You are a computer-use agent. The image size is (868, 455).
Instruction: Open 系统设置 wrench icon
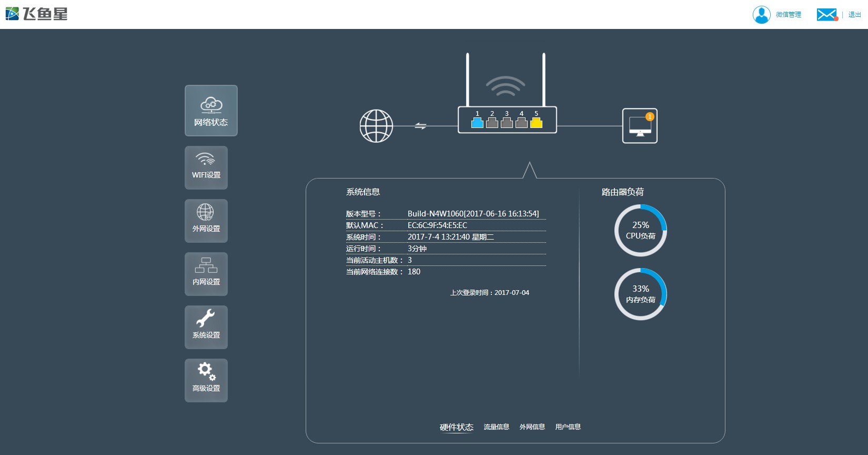coord(206,327)
